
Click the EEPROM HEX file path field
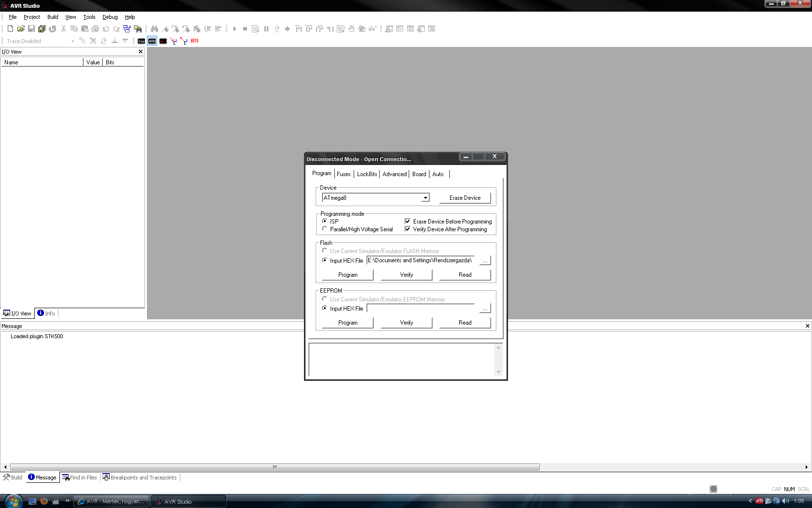click(x=420, y=308)
